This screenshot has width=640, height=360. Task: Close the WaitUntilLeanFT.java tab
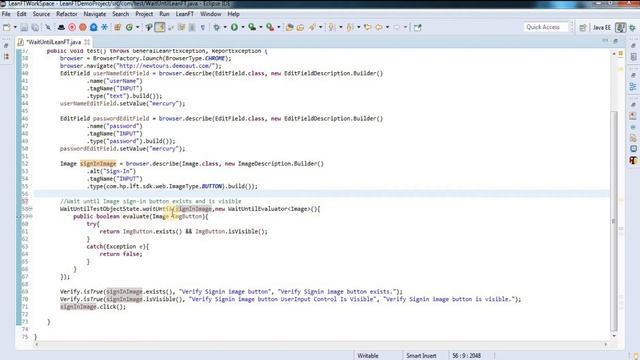point(87,42)
